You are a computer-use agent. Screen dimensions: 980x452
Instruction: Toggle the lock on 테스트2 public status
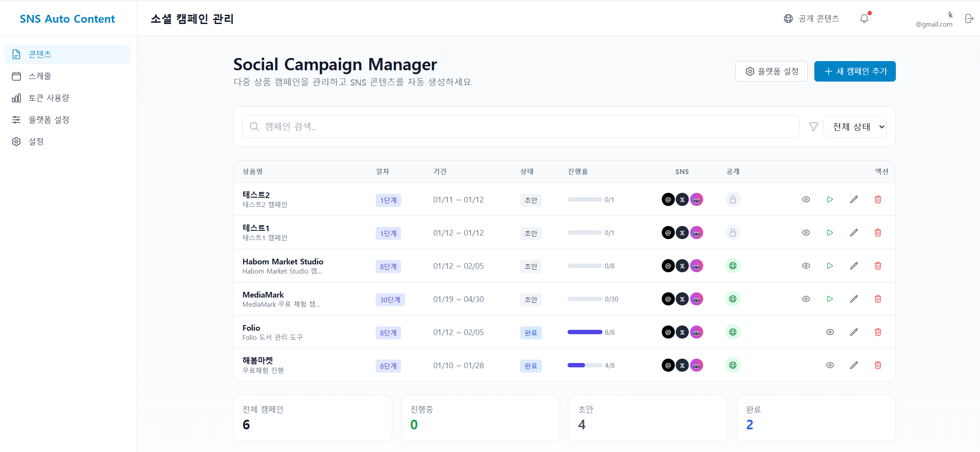pyautogui.click(x=733, y=199)
